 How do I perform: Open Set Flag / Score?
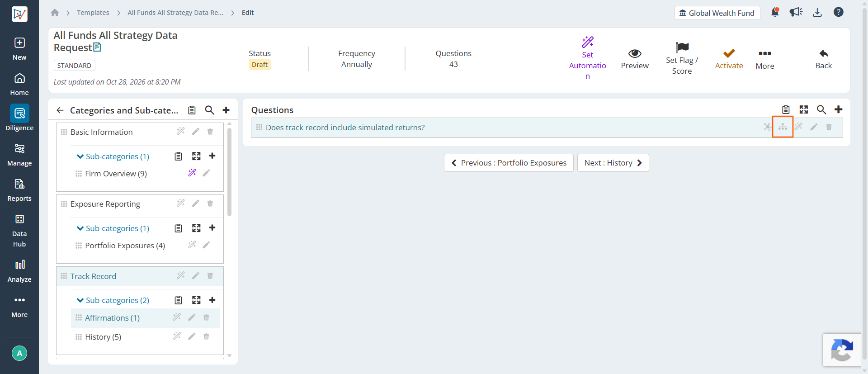point(682,58)
